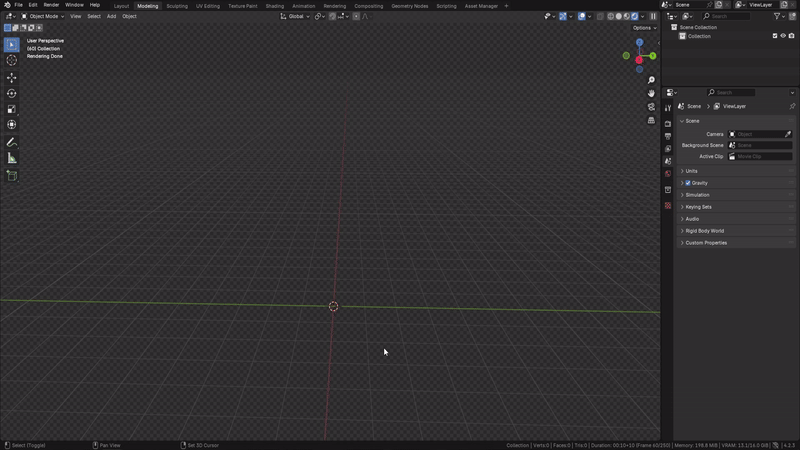
Task: Toggle the Gravity checkbox
Action: point(688,183)
